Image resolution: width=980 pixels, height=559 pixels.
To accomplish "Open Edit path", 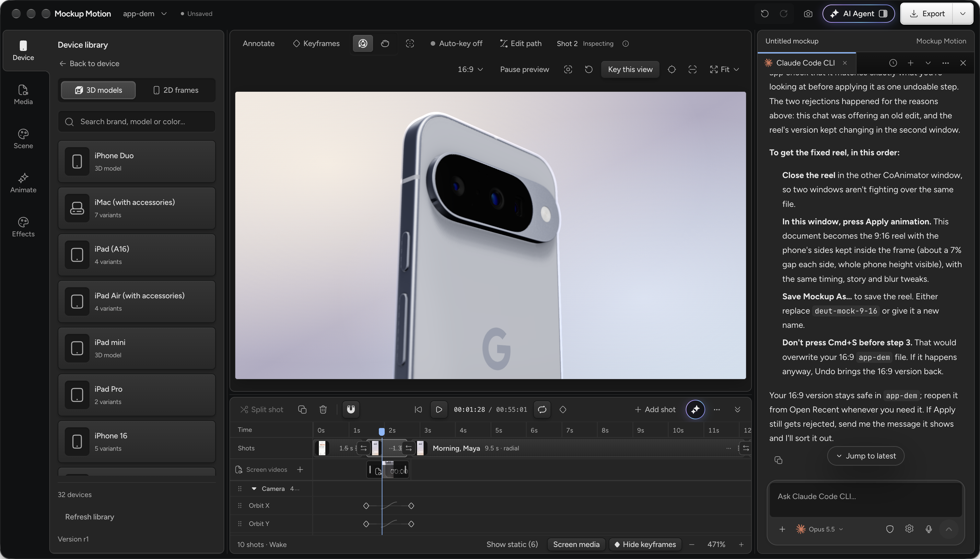I will click(521, 43).
